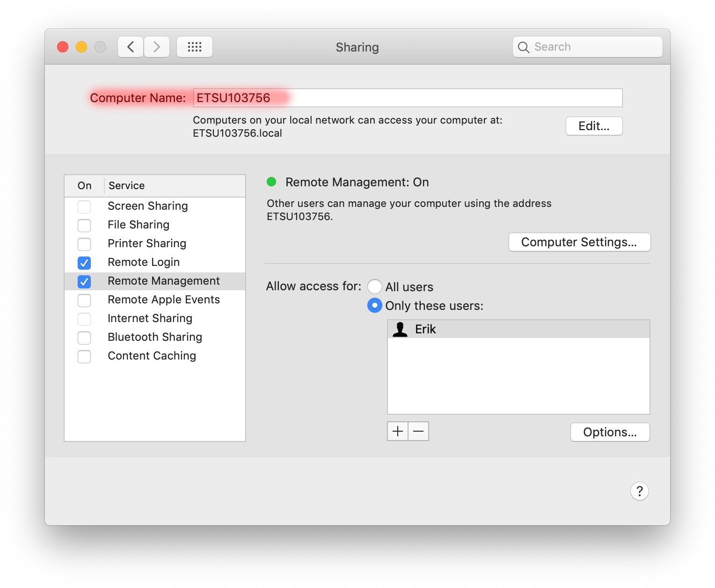715x588 pixels.
Task: Go back with the left chevron button
Action: click(x=131, y=47)
